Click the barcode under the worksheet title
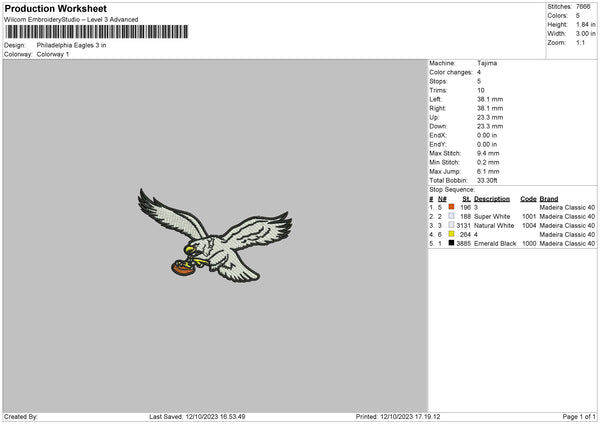Screen dimensions: 600x424 click(96, 32)
